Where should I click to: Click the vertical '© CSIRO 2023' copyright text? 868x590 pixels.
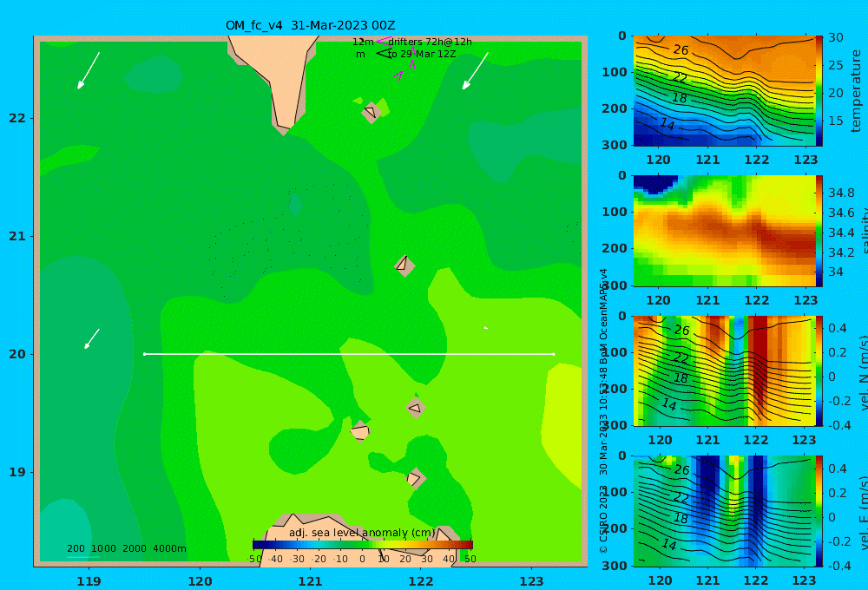pyautogui.click(x=603, y=519)
